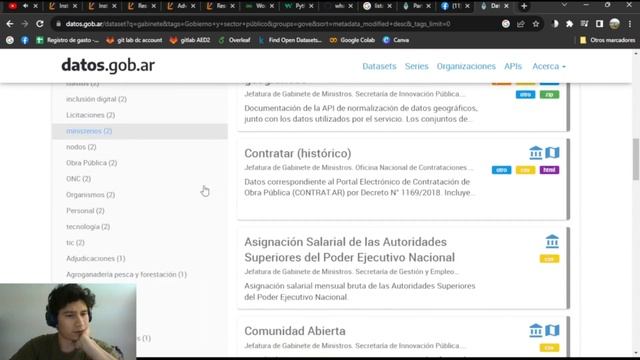The height and width of the screenshot is (360, 640).
Task: Filter by tic (2) tag
Action: click(x=76, y=242)
